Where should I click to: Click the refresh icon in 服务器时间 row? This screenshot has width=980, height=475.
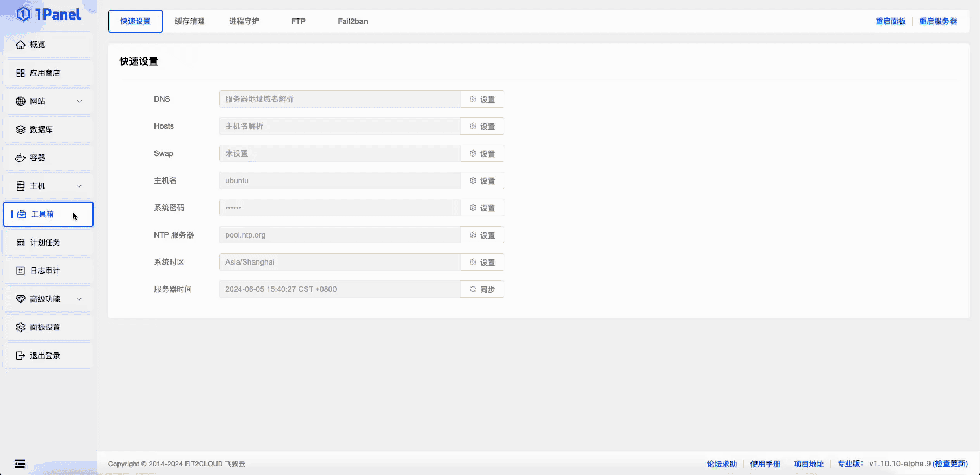pyautogui.click(x=473, y=289)
